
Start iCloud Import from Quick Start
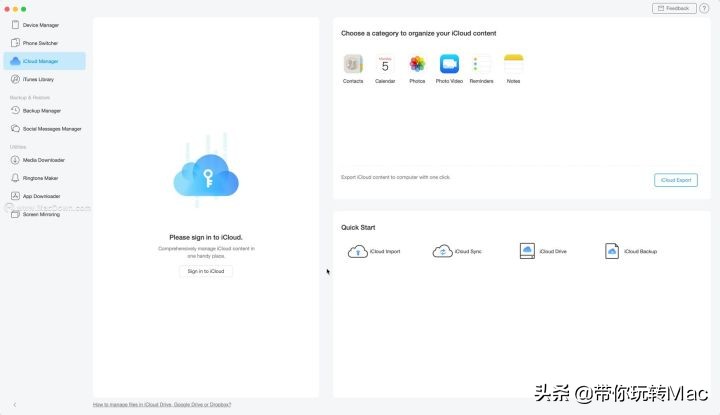click(x=374, y=251)
